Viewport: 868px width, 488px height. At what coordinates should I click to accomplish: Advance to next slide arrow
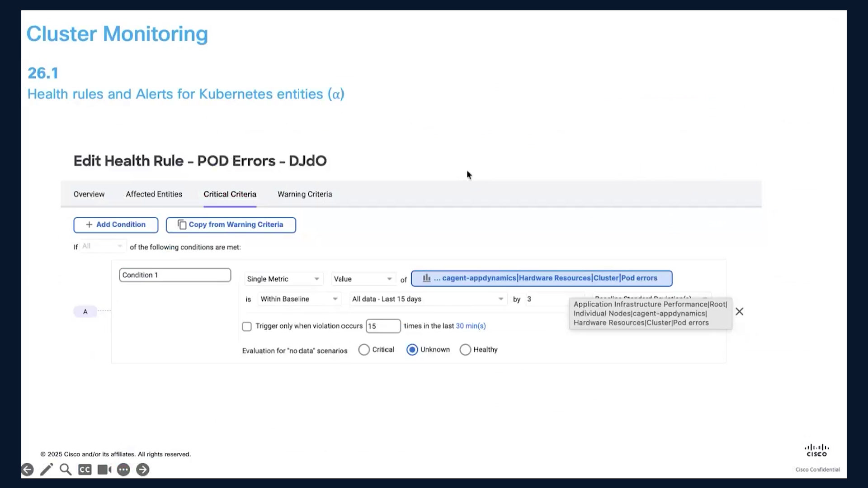click(x=142, y=470)
